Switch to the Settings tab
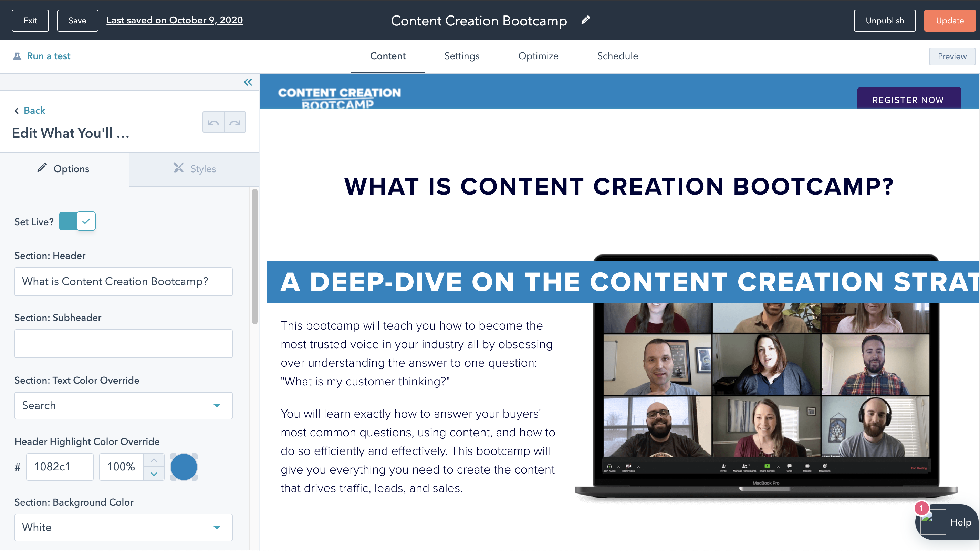Viewport: 980px width, 551px height. (x=462, y=56)
